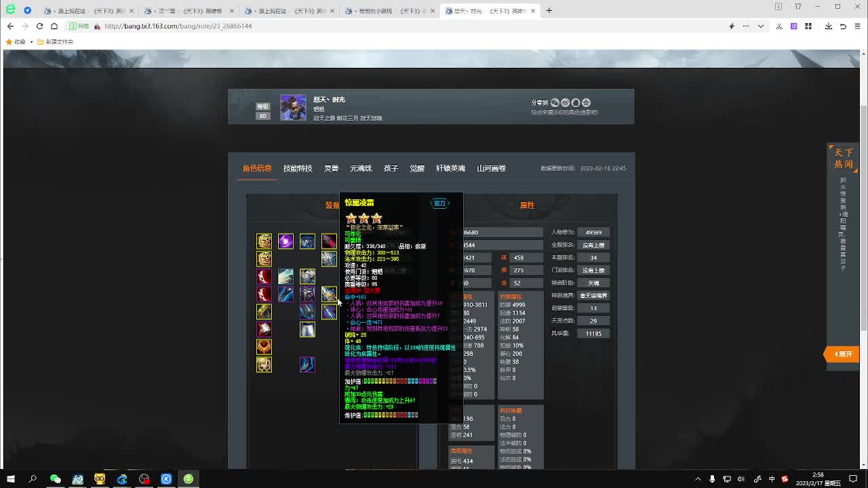Click the dark red weapon icon top row
This screenshot has height=488, width=868.
(x=329, y=241)
